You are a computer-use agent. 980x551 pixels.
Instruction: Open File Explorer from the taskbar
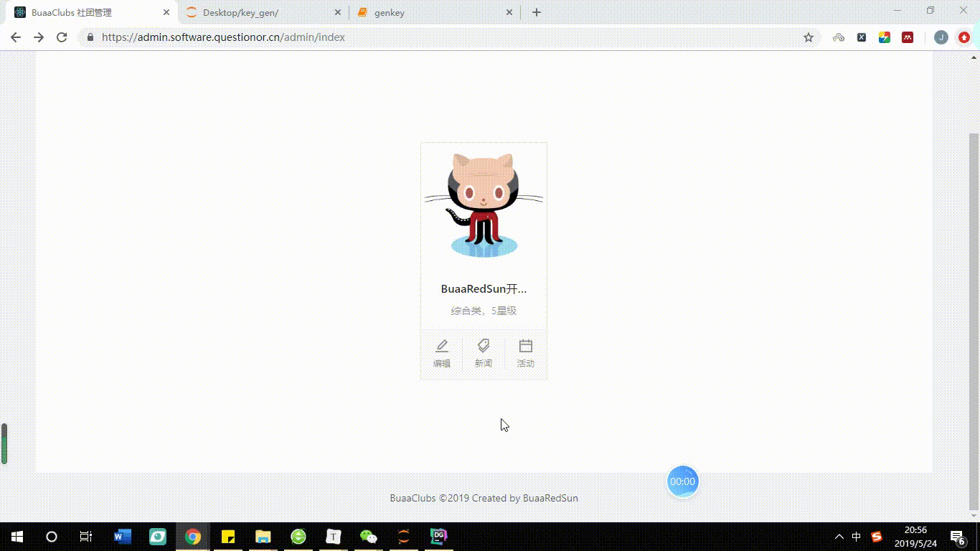click(263, 537)
